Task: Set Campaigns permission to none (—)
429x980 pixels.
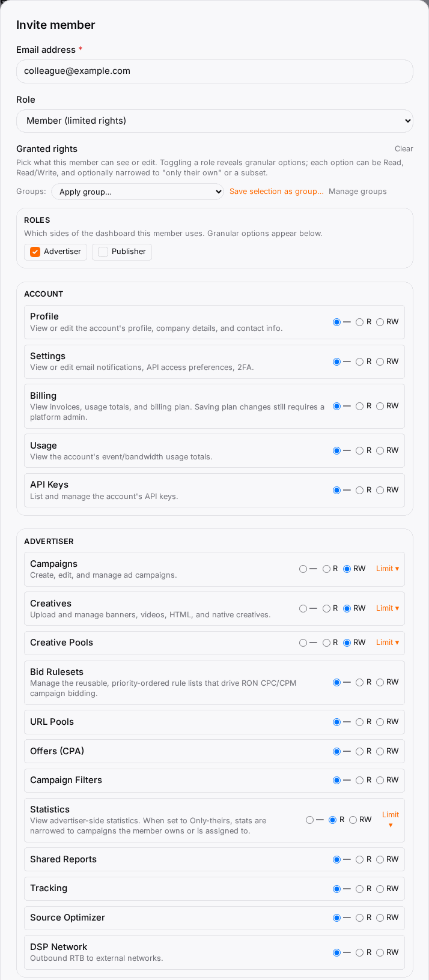Action: tap(303, 569)
